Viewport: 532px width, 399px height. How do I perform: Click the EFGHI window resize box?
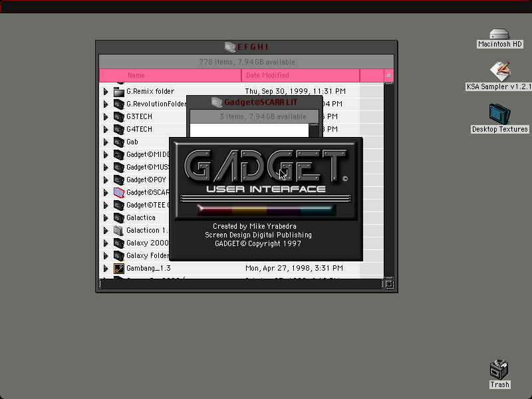coord(390,285)
